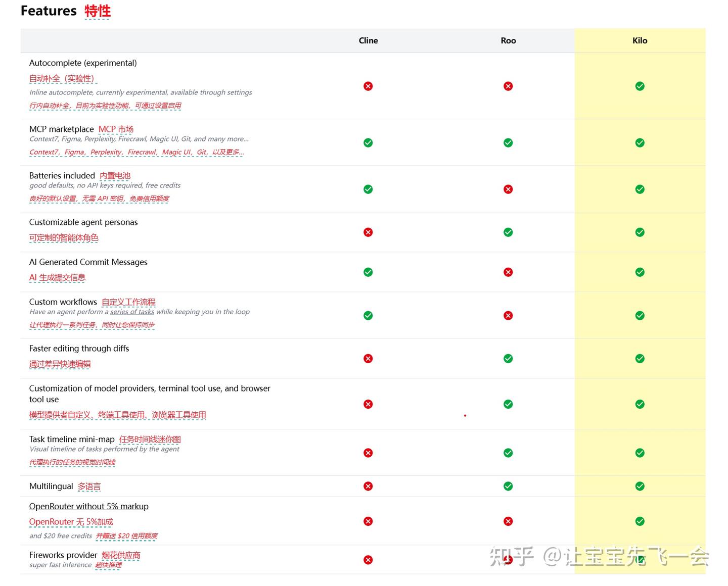
Task: Click Batteries included red cross under Roo
Action: [508, 189]
